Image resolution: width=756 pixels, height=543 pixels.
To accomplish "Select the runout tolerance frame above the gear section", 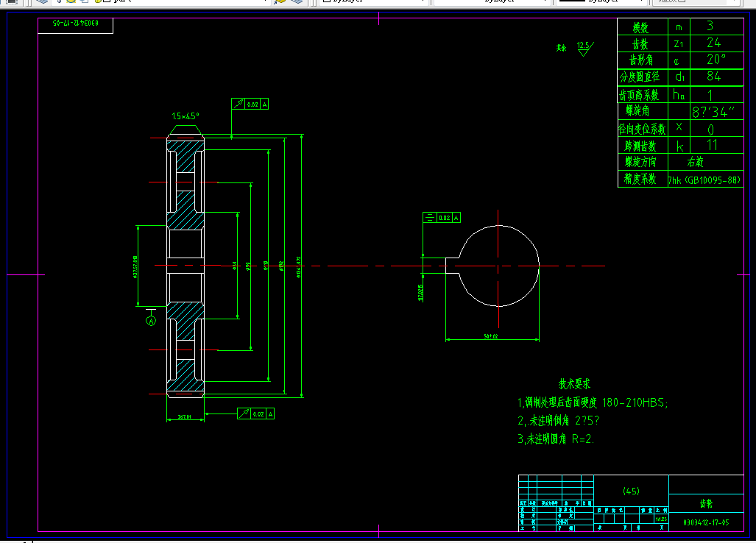I will tap(250, 104).
